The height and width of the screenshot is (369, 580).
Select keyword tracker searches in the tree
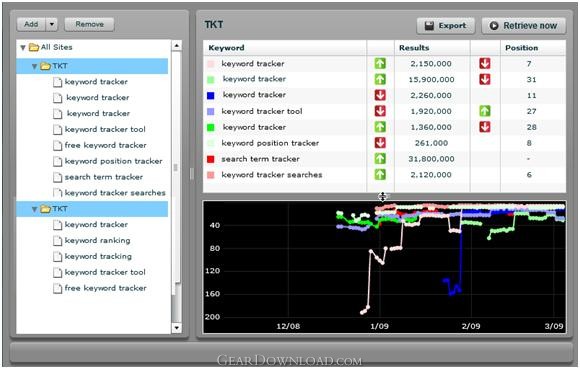point(115,193)
